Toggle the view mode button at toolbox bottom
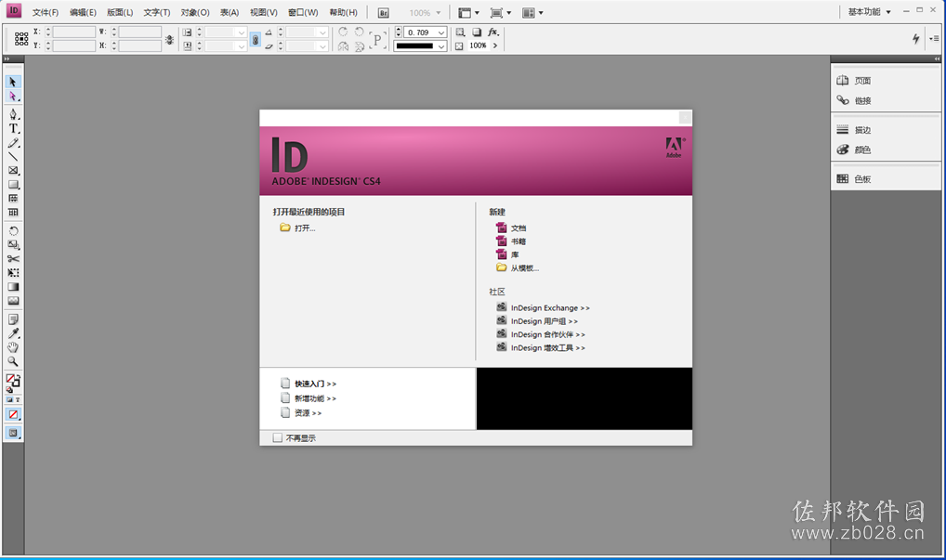 [x=13, y=433]
